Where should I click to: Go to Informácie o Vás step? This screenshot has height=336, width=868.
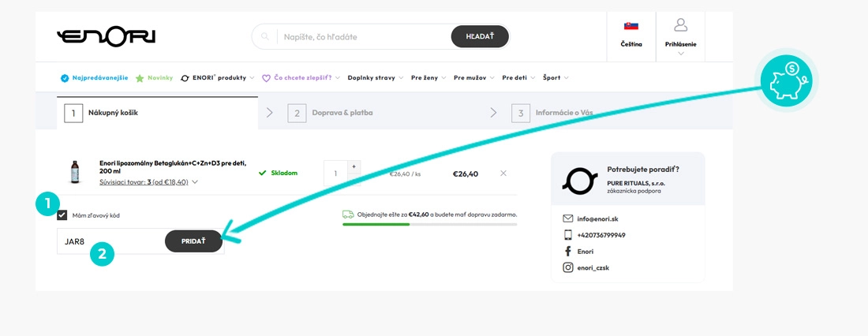coord(552,113)
